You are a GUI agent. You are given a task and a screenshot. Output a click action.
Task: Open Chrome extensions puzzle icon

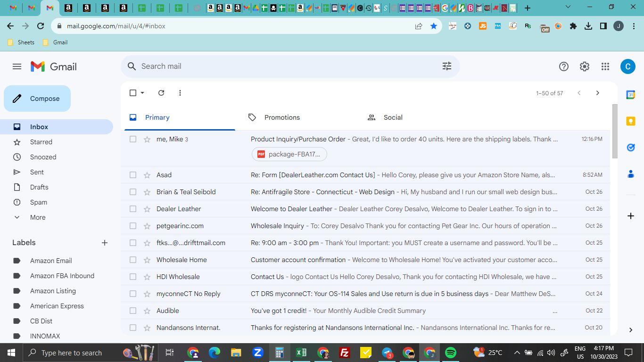[x=573, y=26]
